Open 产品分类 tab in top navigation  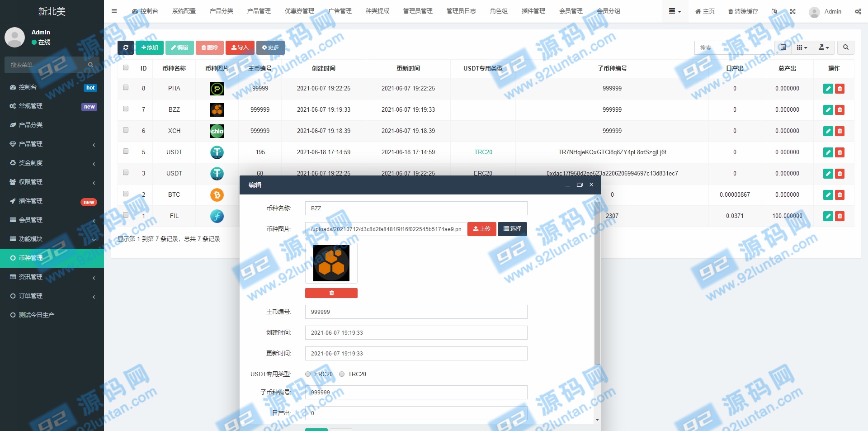222,11
